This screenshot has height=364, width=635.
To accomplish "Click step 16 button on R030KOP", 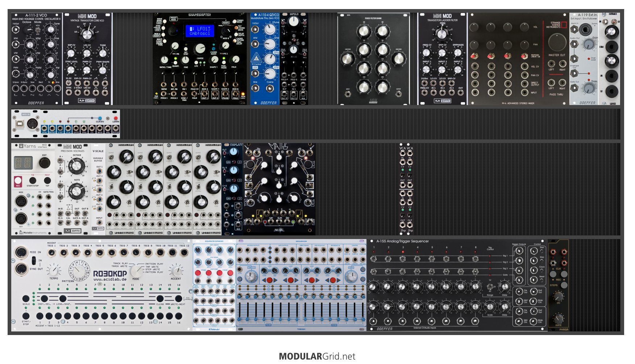I will pos(178,316).
